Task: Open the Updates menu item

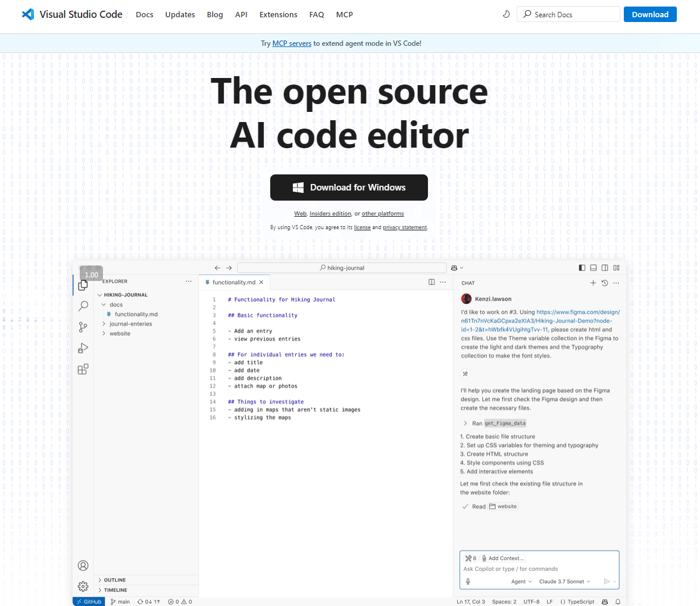Action: [x=180, y=14]
